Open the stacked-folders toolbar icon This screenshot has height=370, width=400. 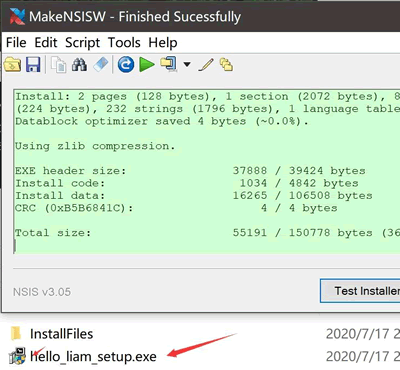[x=226, y=64]
